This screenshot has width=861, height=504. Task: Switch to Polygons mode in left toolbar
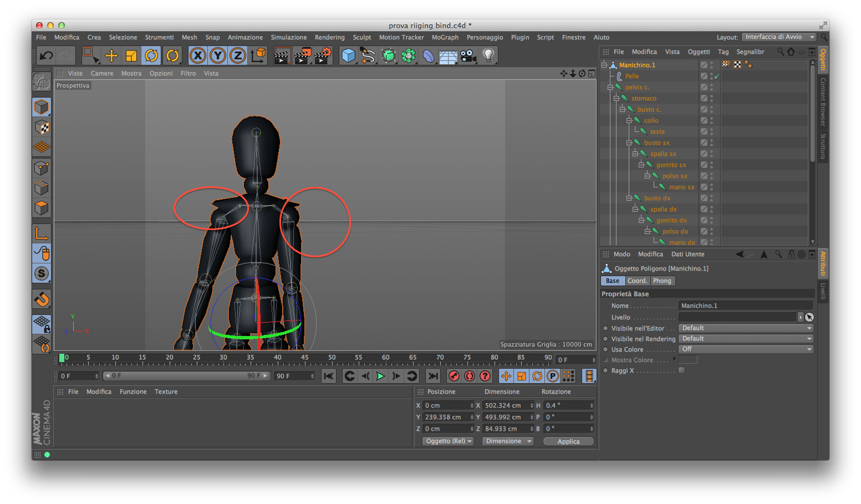42,208
